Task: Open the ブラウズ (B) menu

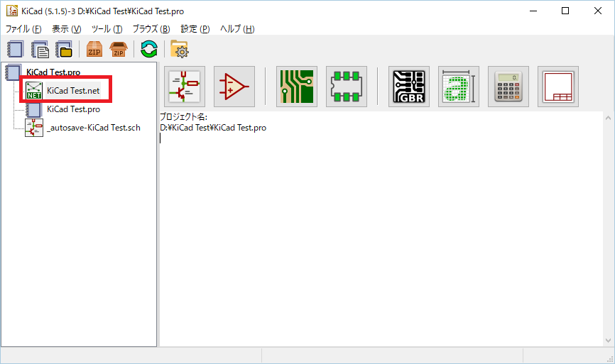Action: point(151,29)
